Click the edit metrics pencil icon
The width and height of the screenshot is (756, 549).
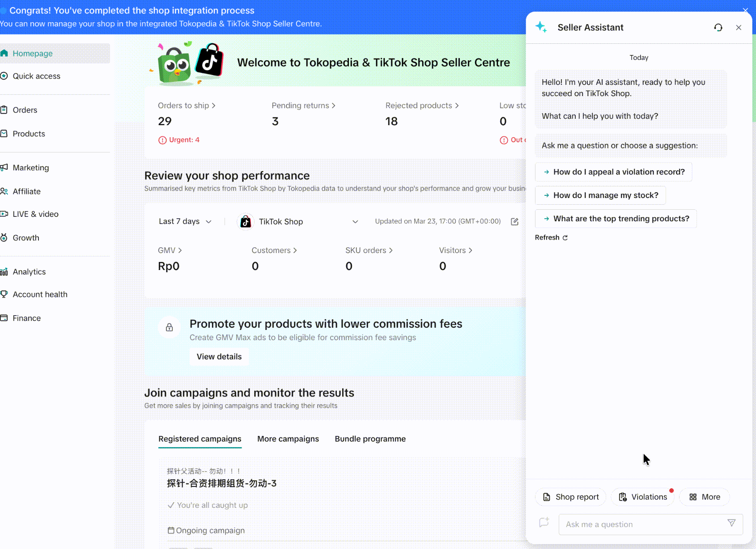(514, 222)
